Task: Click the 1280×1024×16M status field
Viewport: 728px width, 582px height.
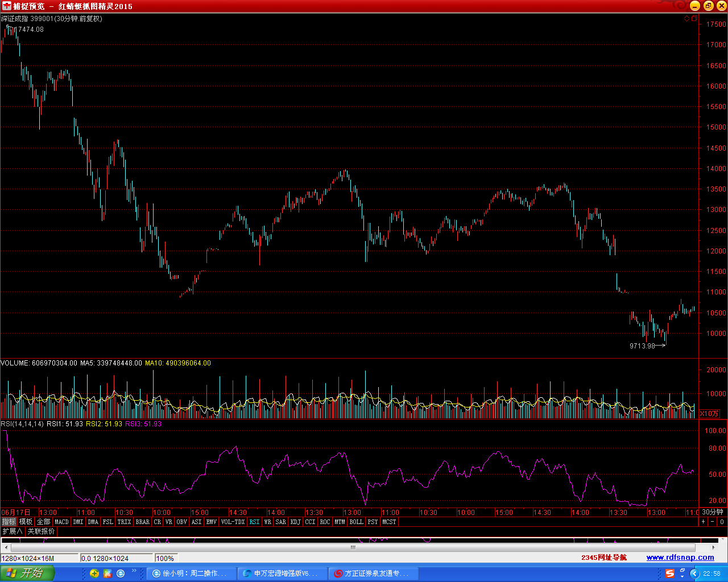Action: (x=39, y=558)
